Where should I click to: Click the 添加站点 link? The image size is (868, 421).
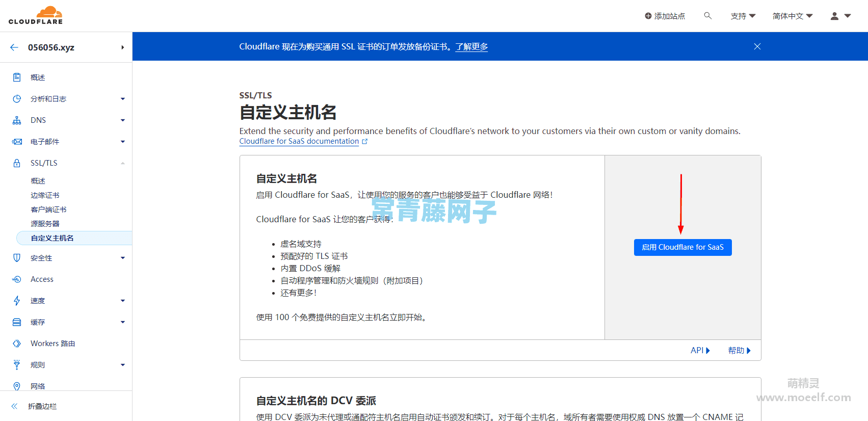(x=665, y=16)
